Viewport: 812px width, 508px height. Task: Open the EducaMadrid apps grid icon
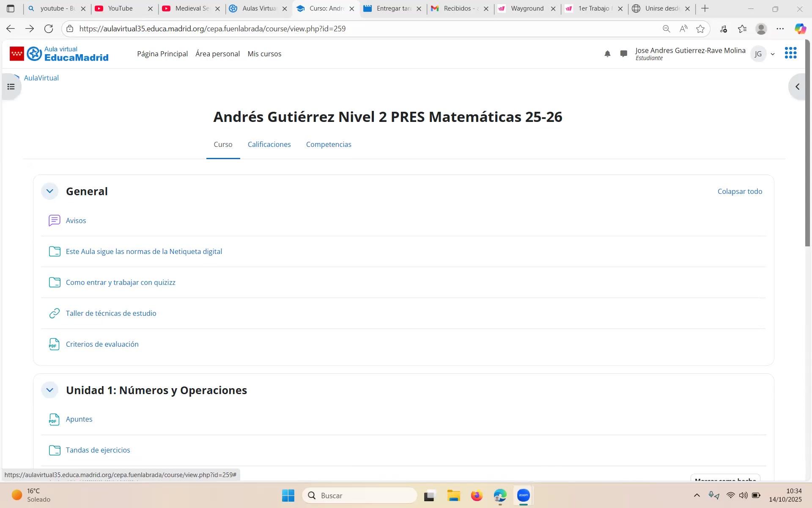(x=790, y=53)
